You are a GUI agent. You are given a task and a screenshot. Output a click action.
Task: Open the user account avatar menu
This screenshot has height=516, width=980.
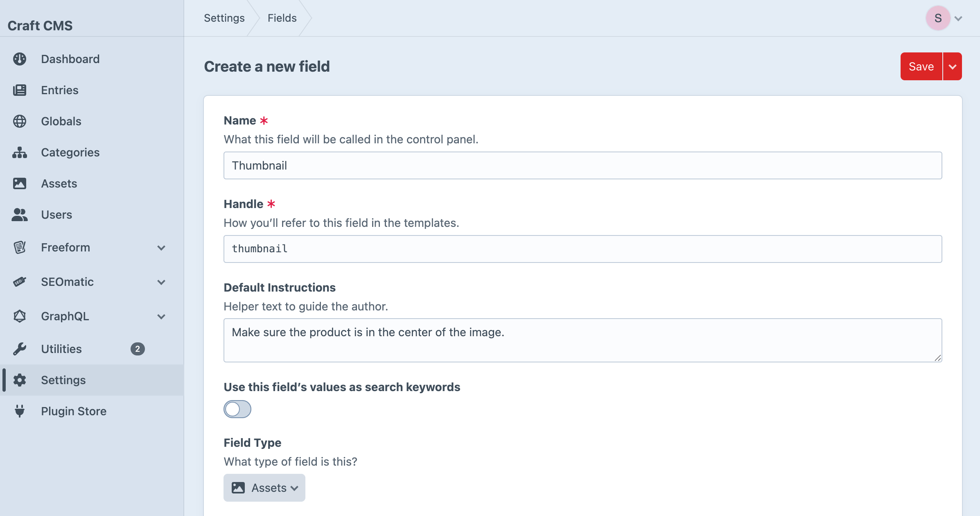[938, 18]
